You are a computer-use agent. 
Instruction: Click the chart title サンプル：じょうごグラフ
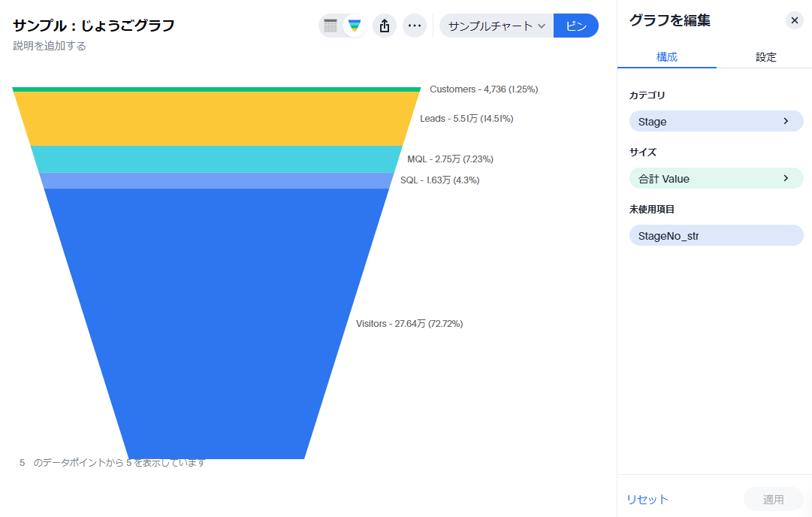pyautogui.click(x=94, y=26)
